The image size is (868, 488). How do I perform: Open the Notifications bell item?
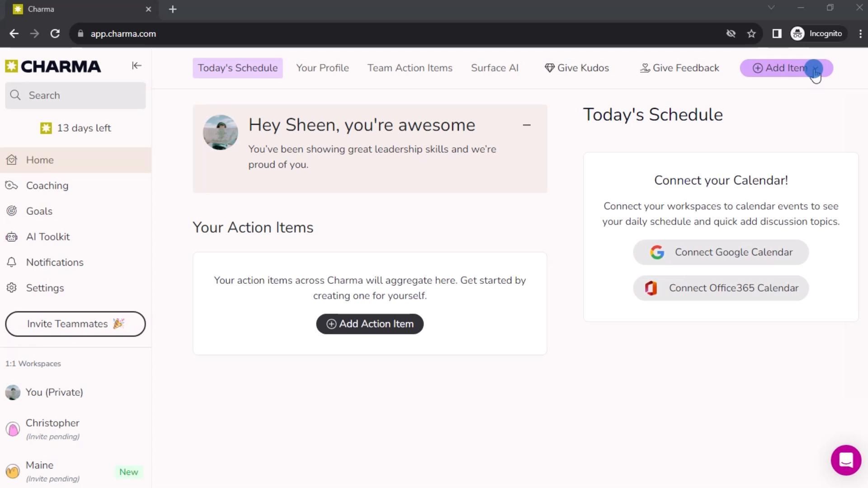(x=54, y=263)
